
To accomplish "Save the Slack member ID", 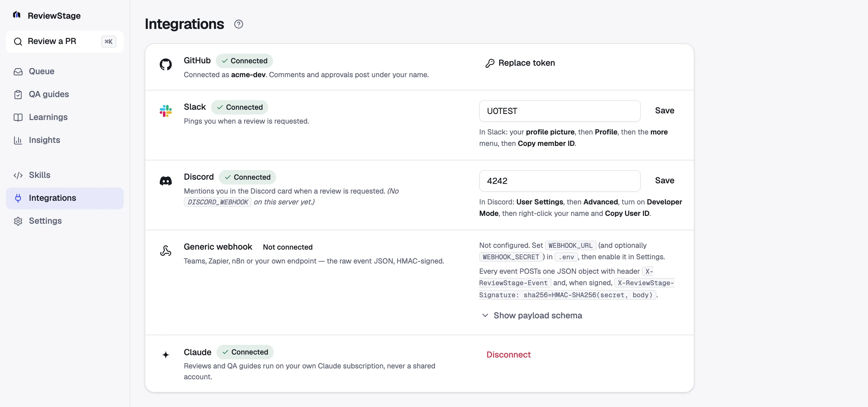I will click(x=664, y=111).
